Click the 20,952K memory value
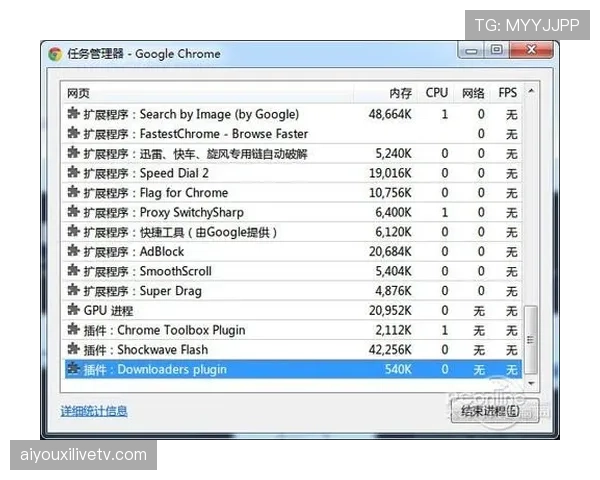This screenshot has width=600, height=480. pyautogui.click(x=390, y=310)
